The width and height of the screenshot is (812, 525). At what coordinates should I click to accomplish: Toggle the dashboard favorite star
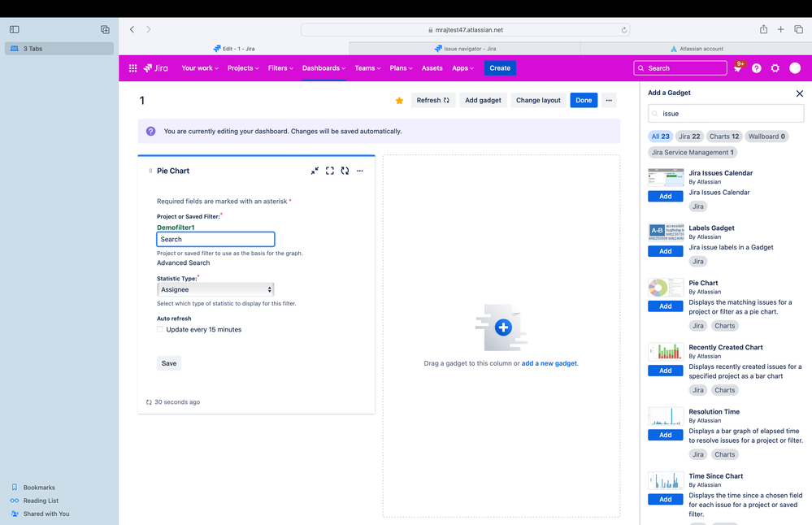pos(399,101)
